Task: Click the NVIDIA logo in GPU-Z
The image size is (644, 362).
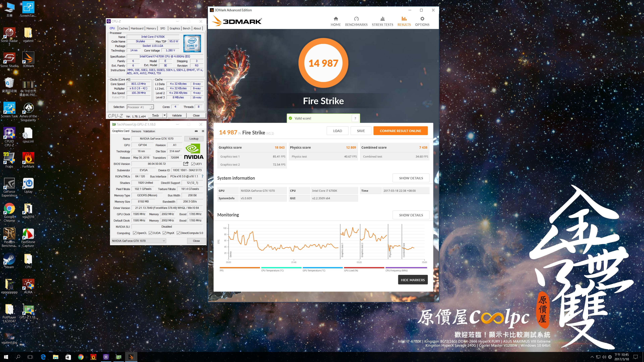Action: coord(194,151)
